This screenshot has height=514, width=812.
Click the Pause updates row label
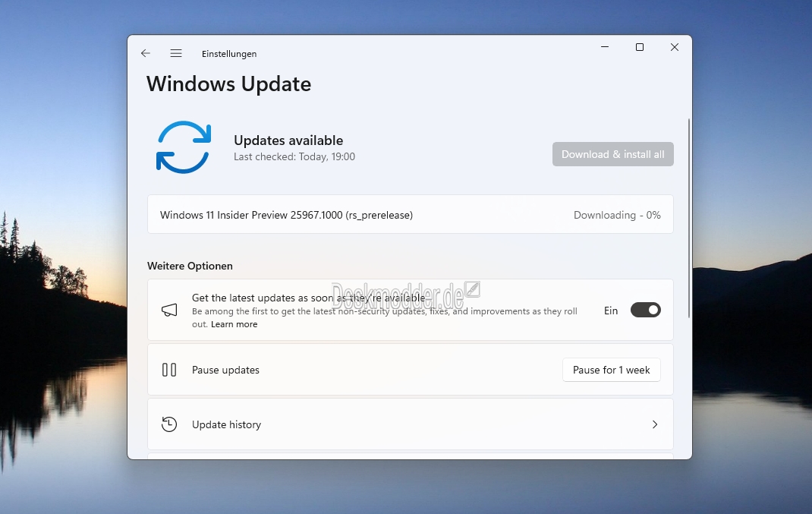point(226,370)
